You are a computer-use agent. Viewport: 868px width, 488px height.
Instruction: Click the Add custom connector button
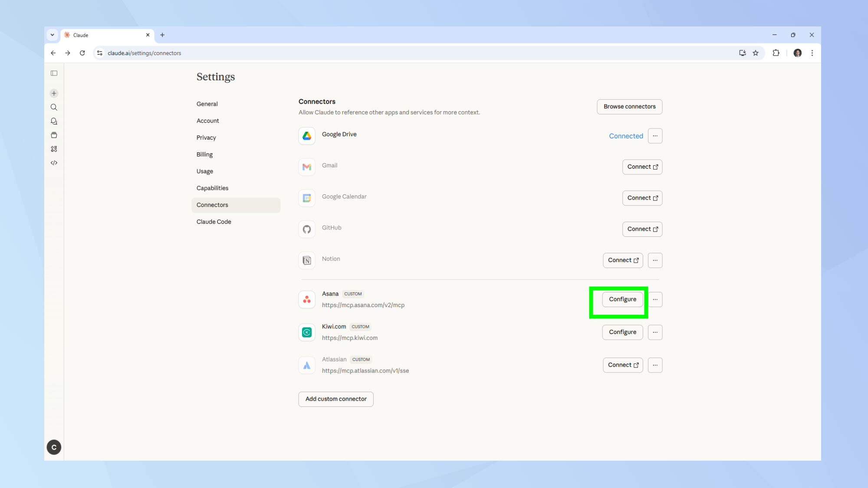(335, 399)
